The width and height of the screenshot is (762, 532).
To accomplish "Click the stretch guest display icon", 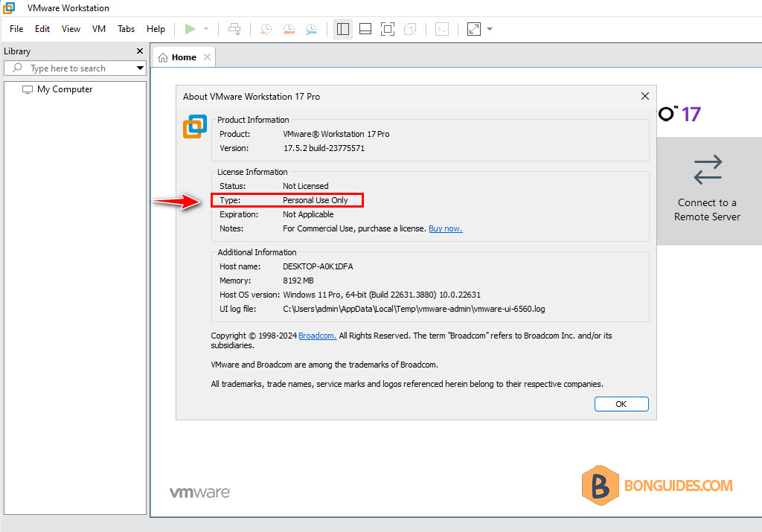I will [474, 29].
